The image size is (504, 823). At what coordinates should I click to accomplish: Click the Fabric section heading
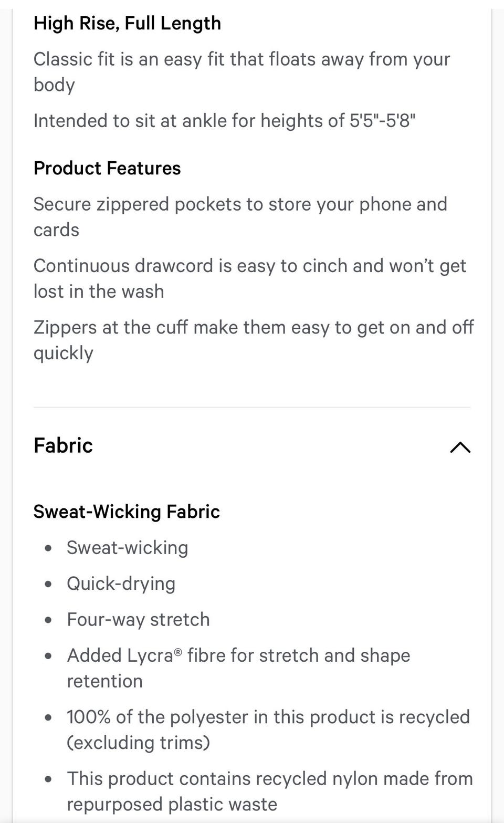tap(63, 445)
